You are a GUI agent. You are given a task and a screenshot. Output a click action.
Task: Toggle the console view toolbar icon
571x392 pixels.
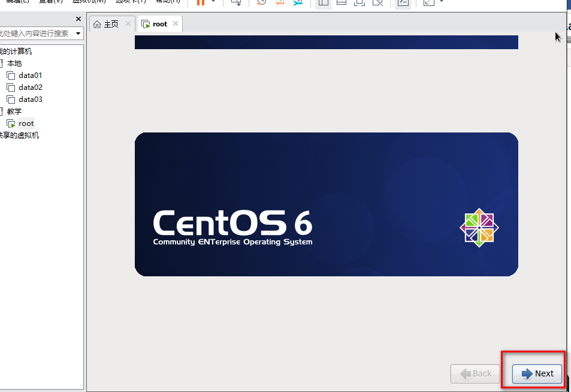(403, 2)
